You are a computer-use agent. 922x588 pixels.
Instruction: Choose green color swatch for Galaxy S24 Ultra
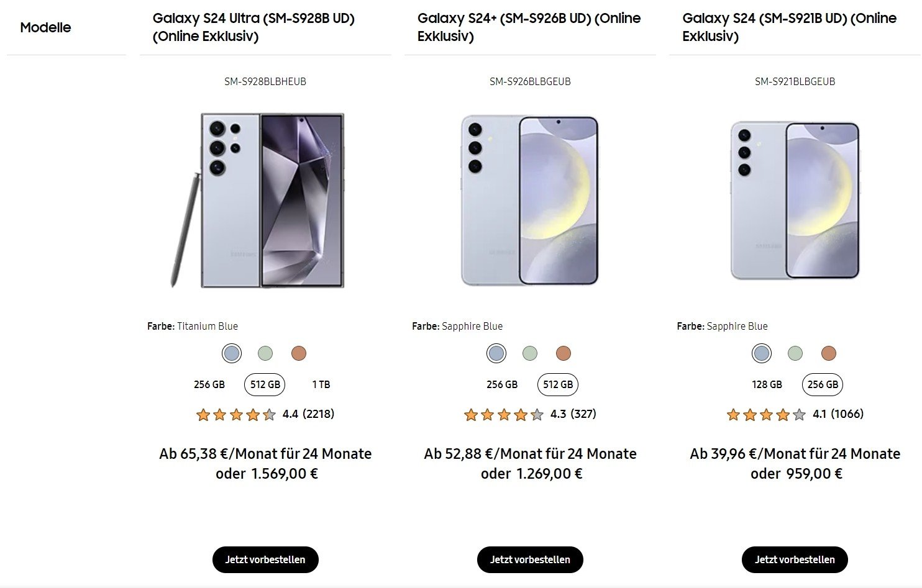point(265,353)
